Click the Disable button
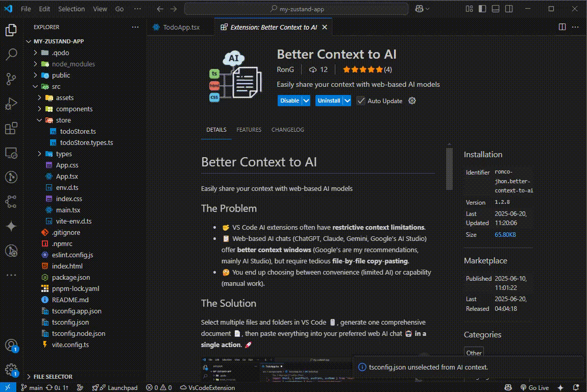The image size is (587, 392). (x=290, y=101)
